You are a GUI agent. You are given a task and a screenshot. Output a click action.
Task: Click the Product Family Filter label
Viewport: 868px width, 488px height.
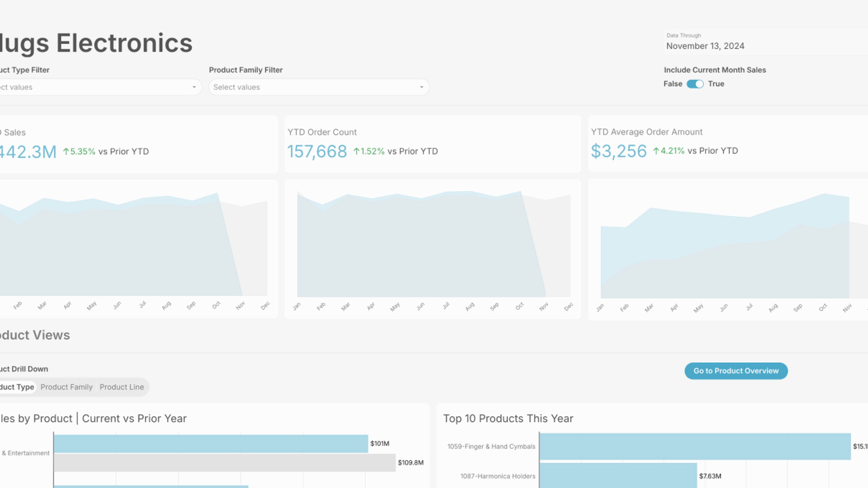pos(246,70)
